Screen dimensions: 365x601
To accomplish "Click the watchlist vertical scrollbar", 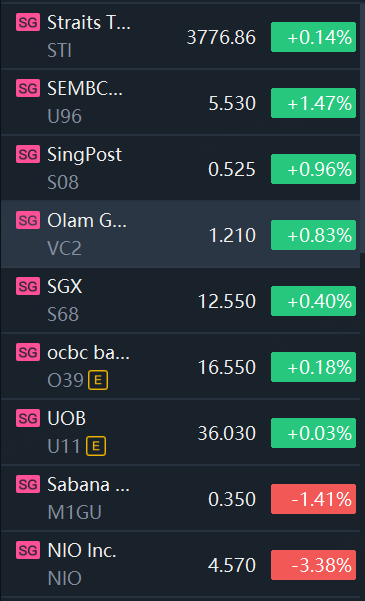I will point(362,130).
